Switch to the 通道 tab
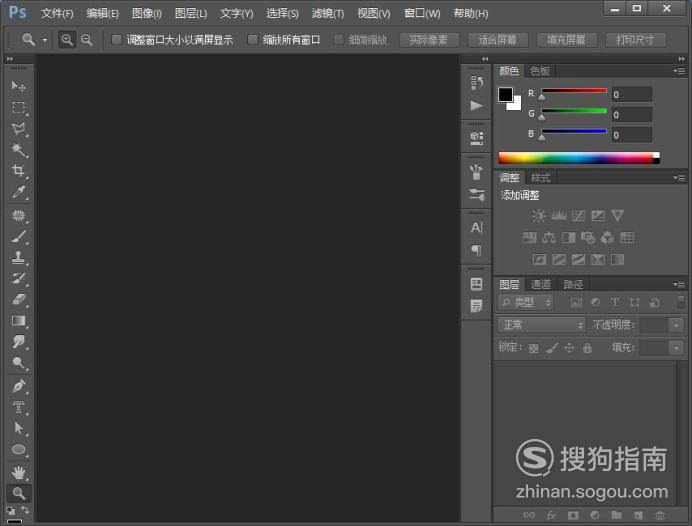692x526 pixels. click(541, 285)
